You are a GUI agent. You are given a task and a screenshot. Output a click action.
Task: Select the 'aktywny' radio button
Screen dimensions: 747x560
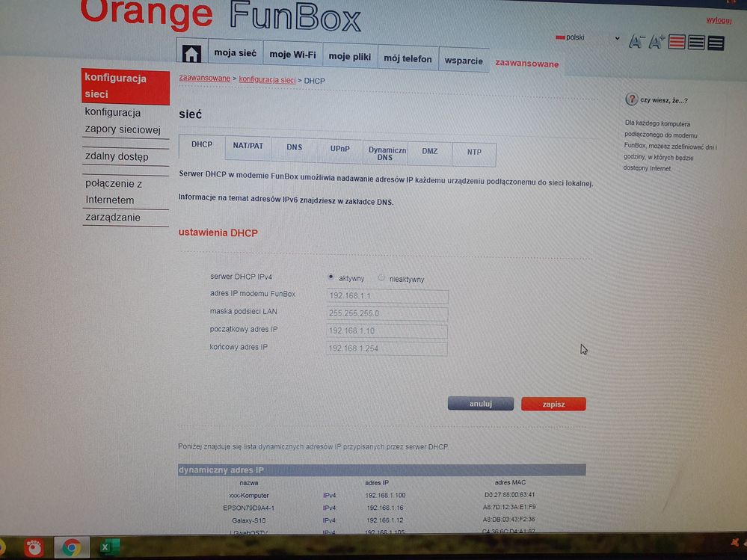(331, 277)
